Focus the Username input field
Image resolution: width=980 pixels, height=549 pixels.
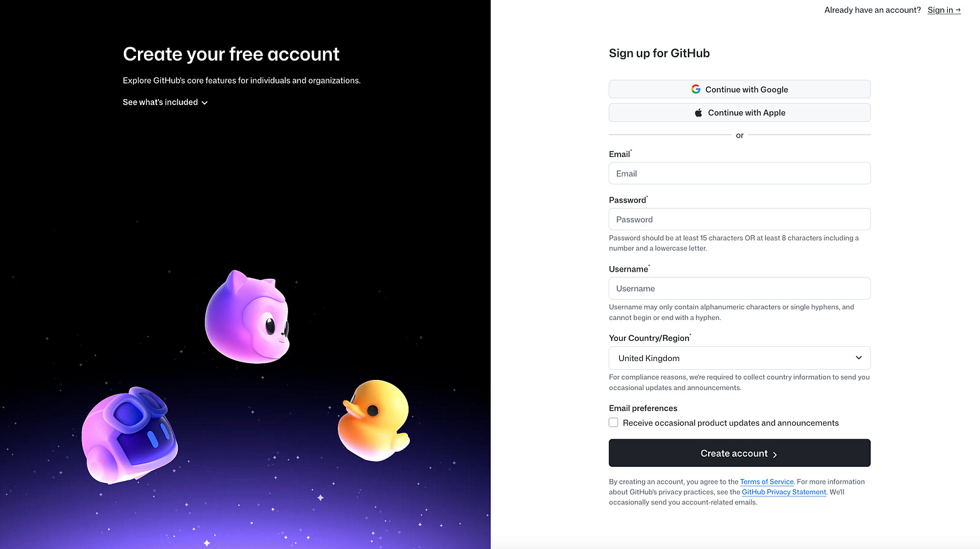[x=740, y=288]
